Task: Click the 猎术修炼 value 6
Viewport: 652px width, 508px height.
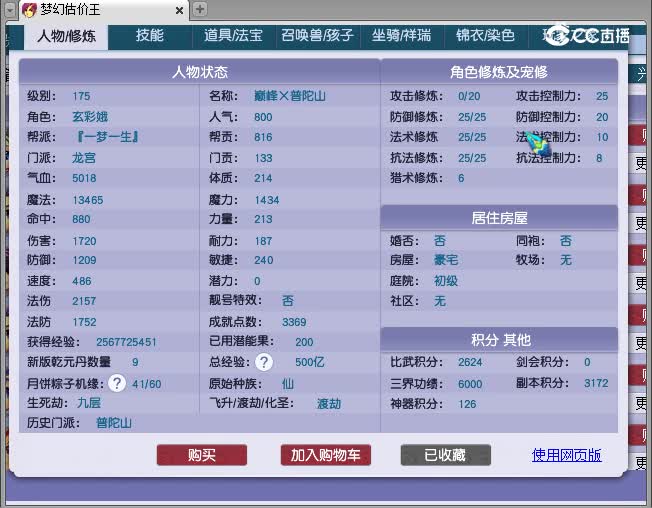Action: point(461,178)
